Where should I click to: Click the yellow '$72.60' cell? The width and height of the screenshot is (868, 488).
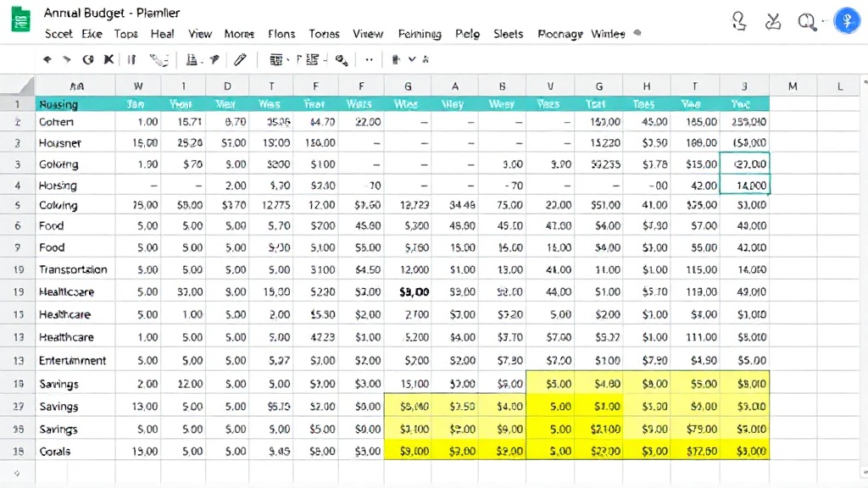click(x=695, y=452)
